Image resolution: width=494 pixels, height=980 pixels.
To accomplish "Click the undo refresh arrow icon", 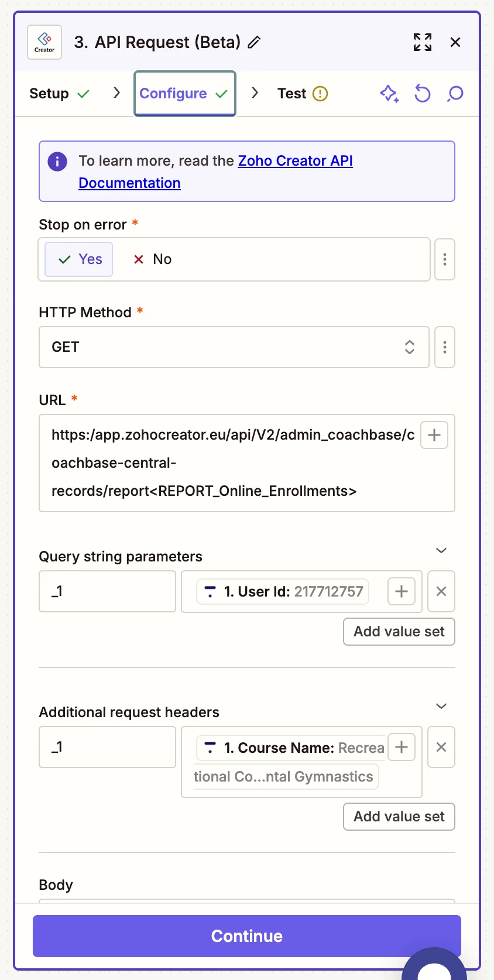I will click(423, 94).
